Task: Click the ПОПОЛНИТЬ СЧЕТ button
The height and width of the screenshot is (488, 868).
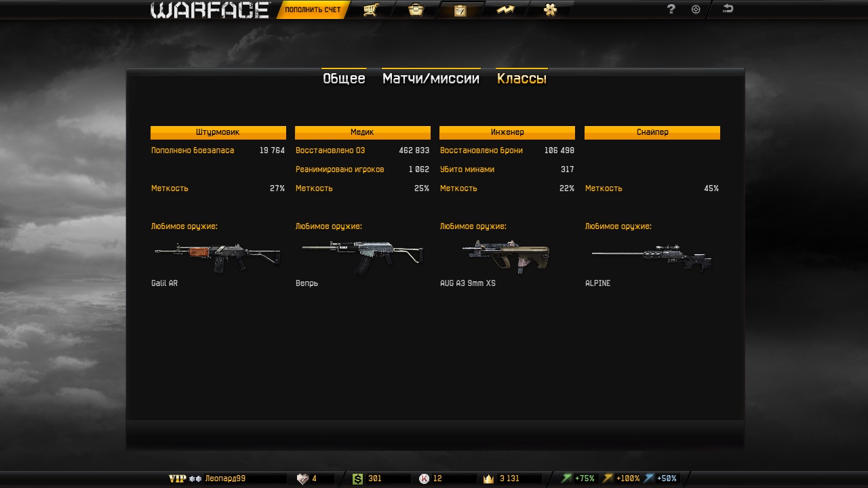Action: (313, 10)
